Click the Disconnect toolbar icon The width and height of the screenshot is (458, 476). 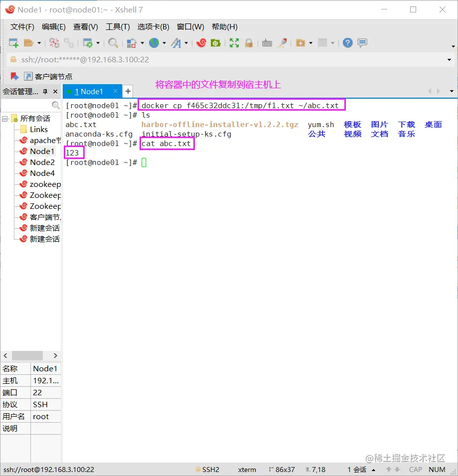(x=54, y=43)
